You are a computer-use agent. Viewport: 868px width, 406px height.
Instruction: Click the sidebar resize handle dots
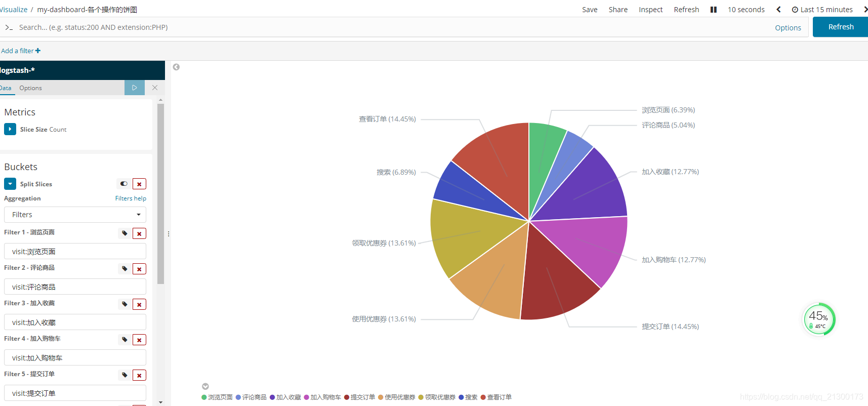point(169,234)
